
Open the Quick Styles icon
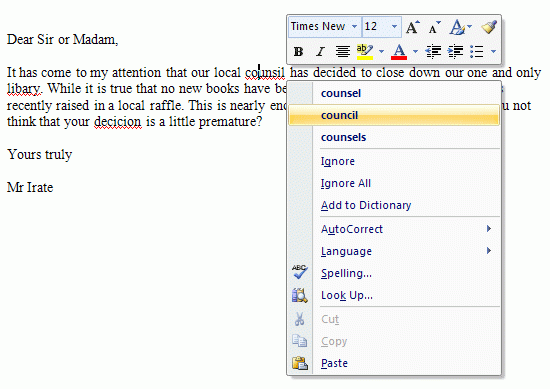(x=457, y=27)
